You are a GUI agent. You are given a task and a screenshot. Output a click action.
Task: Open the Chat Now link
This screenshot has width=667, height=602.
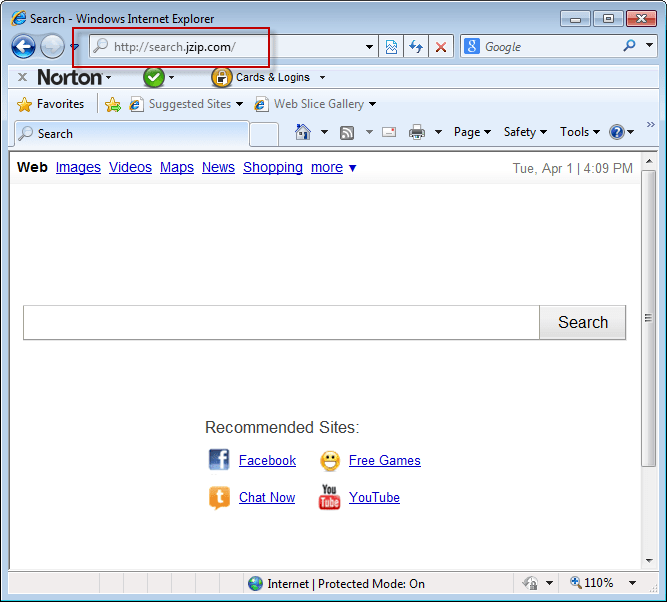tap(267, 497)
